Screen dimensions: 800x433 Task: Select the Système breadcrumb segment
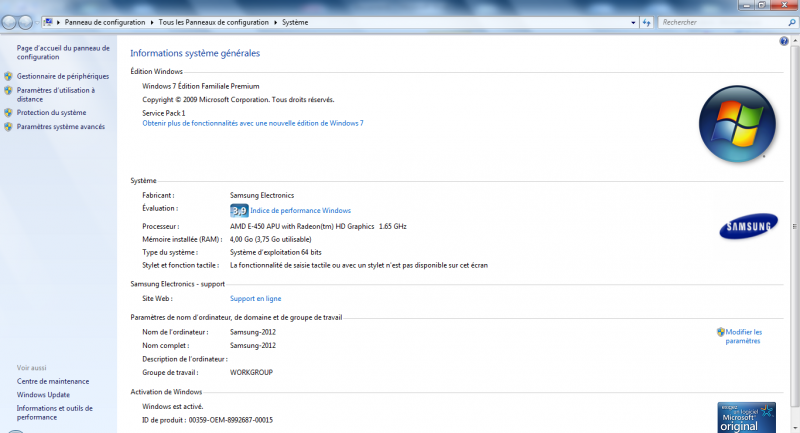tap(295, 22)
